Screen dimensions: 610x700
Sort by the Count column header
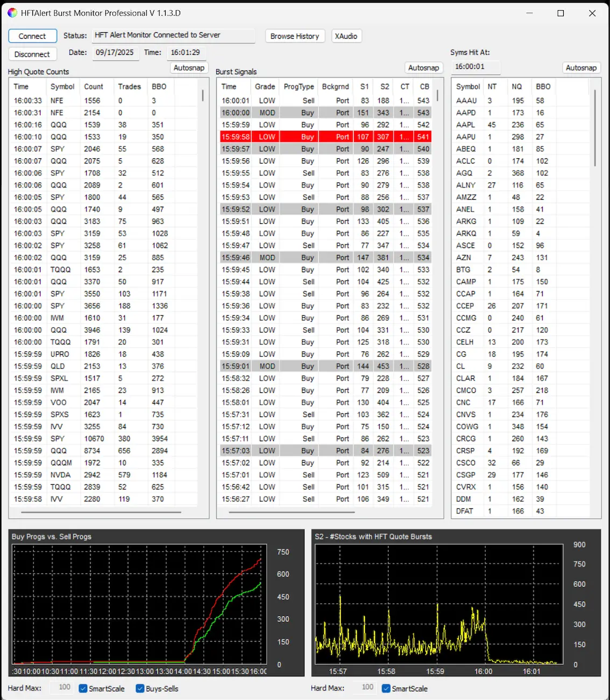pyautogui.click(x=94, y=87)
